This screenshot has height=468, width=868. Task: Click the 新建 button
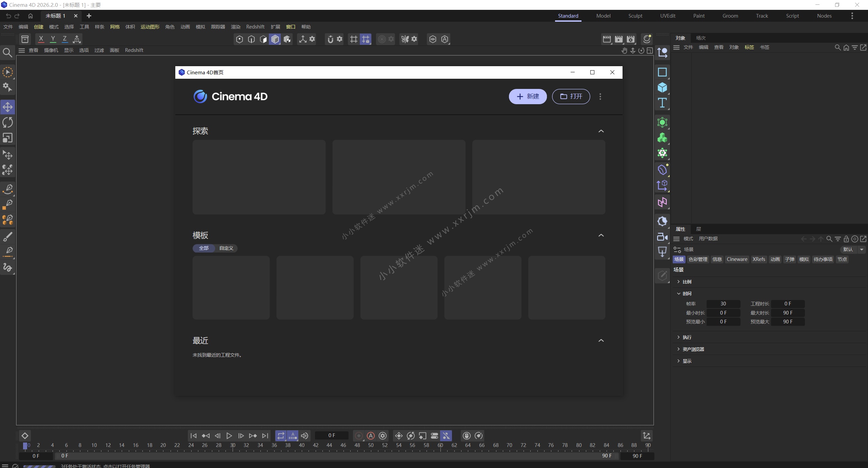528,96
